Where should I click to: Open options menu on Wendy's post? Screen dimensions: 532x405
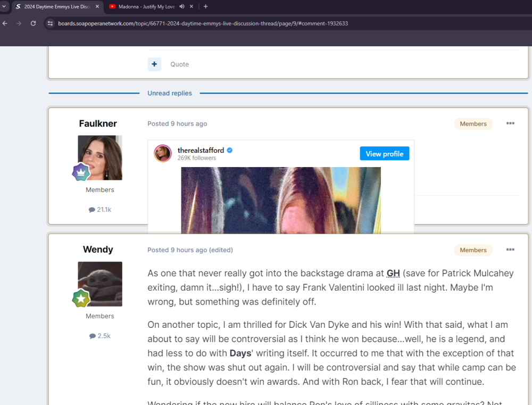[x=510, y=250]
